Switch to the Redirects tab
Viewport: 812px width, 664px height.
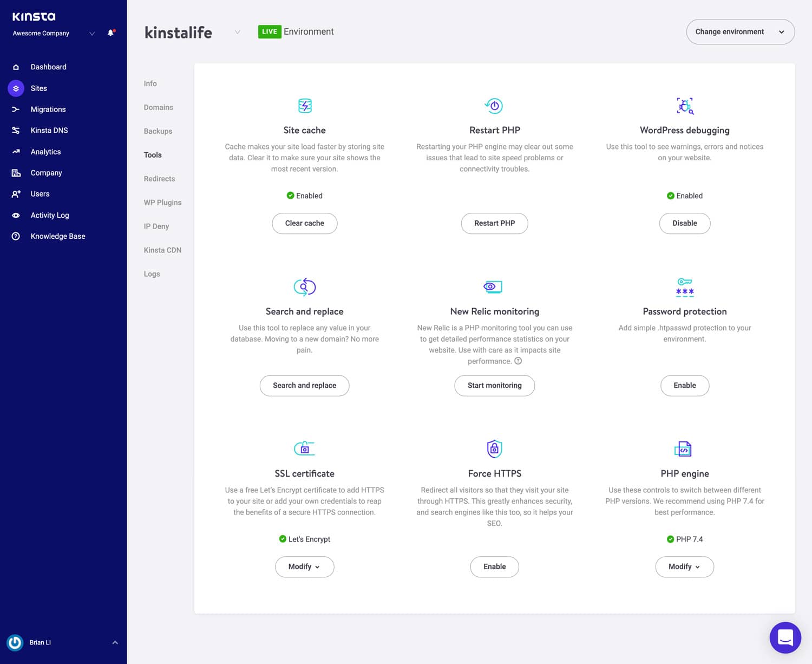tap(159, 178)
